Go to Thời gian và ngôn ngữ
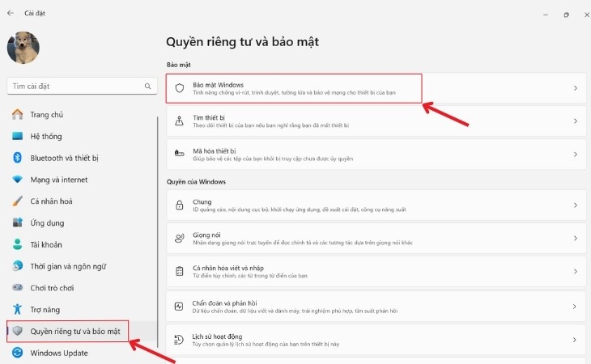 click(69, 266)
